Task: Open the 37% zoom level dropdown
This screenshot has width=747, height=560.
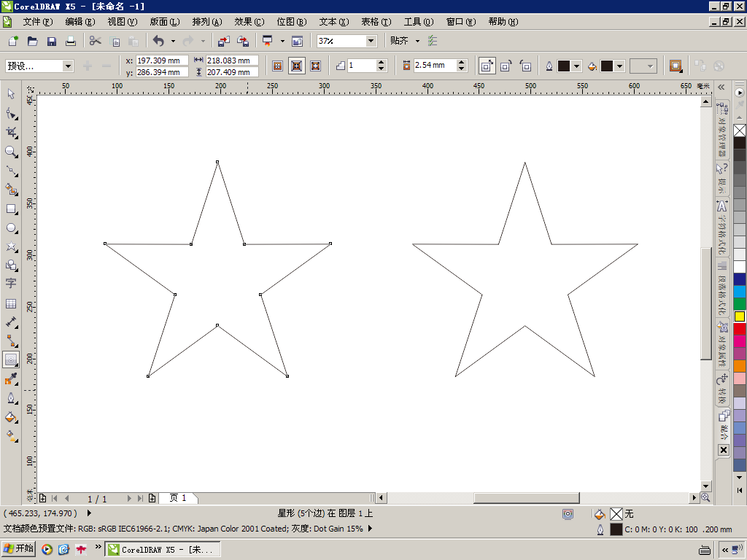Action: point(371,41)
